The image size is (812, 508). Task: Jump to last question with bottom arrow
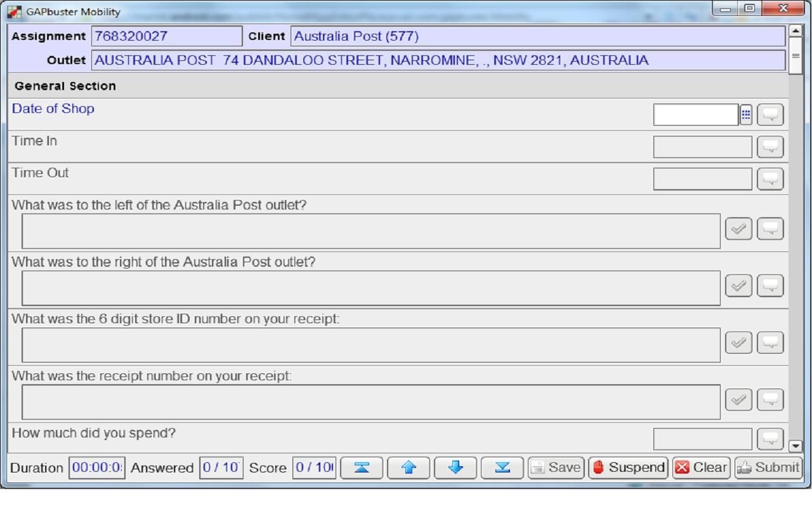[502, 468]
